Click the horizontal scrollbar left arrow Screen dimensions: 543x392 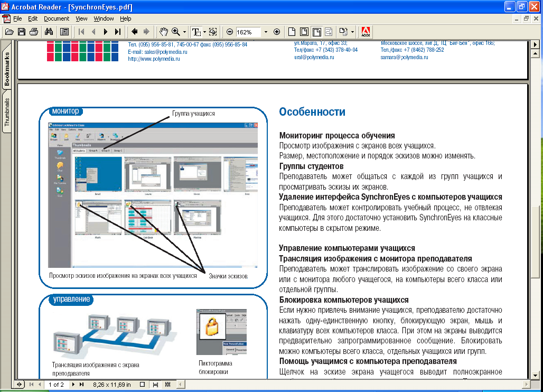(181, 384)
